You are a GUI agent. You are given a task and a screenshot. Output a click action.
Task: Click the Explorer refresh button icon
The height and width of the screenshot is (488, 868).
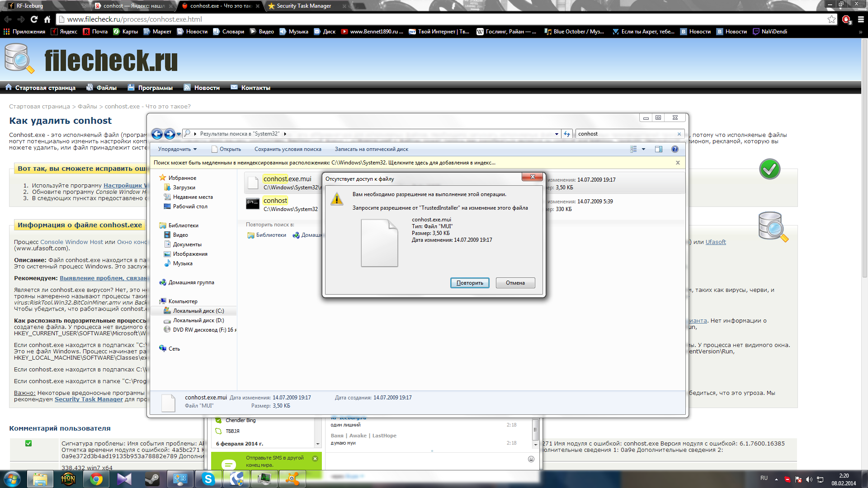pos(567,134)
